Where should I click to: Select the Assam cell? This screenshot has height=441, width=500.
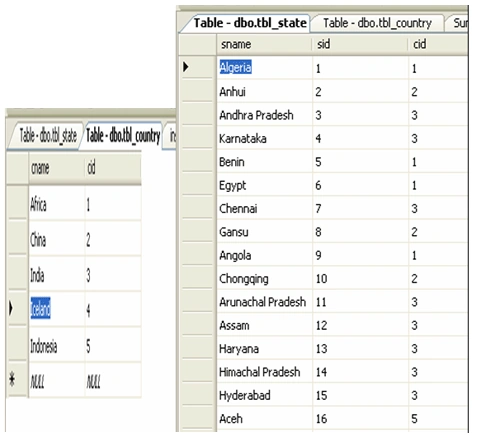(264, 325)
